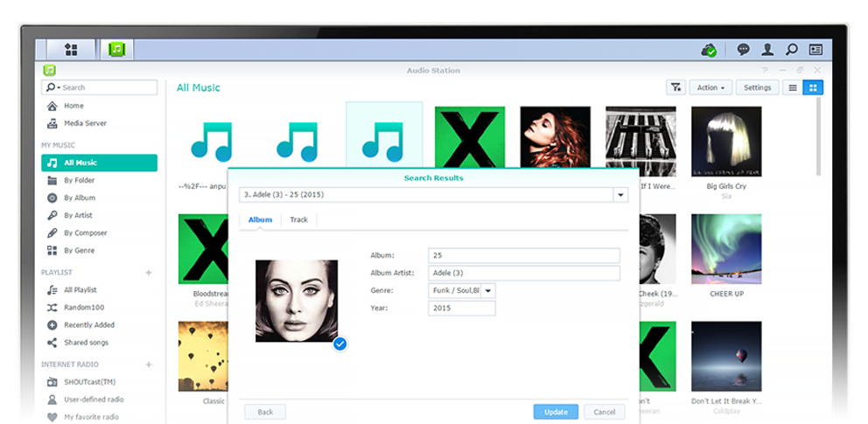
Task: Open the notifications chat bubble icon
Action: point(744,50)
